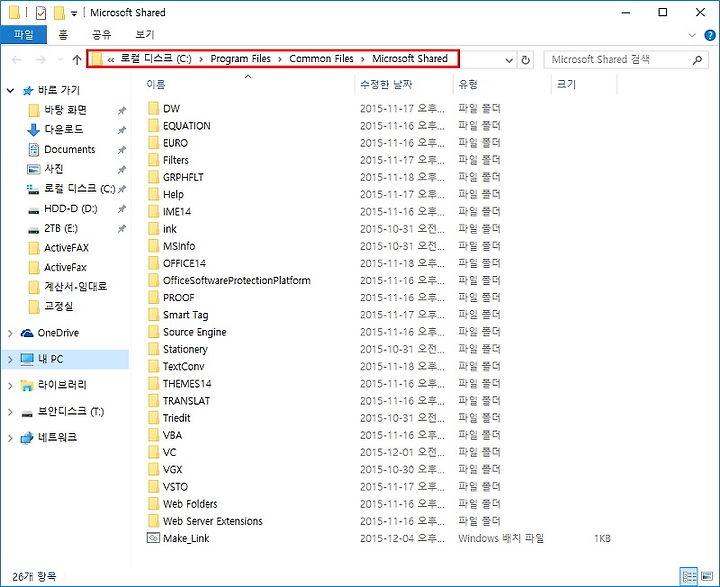The width and height of the screenshot is (720, 587).
Task: Sort by the 수정한 날짜 column header
Action: (x=386, y=85)
